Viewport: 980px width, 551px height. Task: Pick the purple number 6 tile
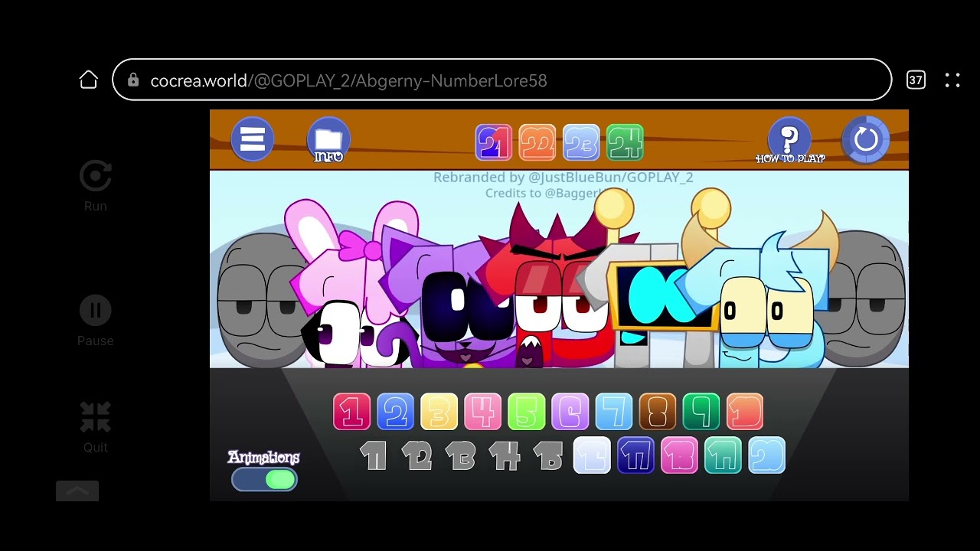click(570, 412)
